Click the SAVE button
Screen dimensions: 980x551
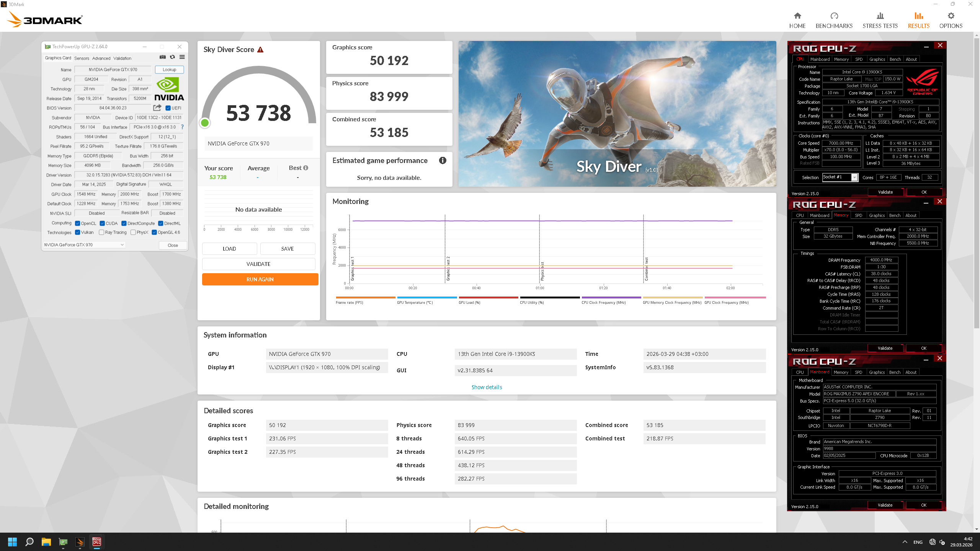coord(287,249)
